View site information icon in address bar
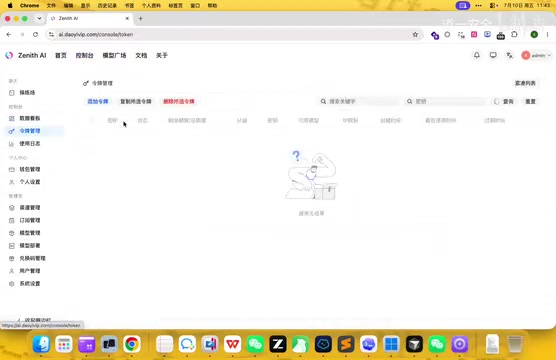556x360 pixels. (x=52, y=34)
